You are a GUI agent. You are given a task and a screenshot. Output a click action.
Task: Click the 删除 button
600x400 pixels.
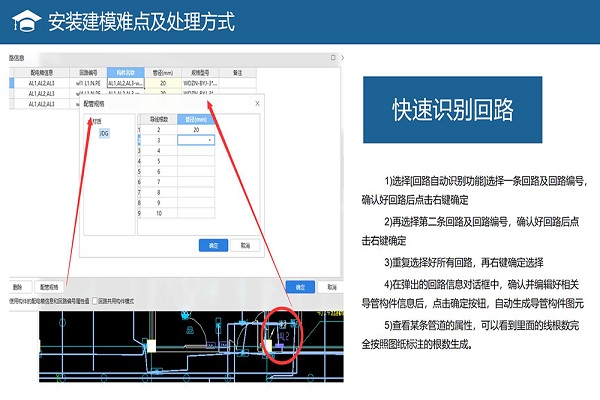pos(17,286)
